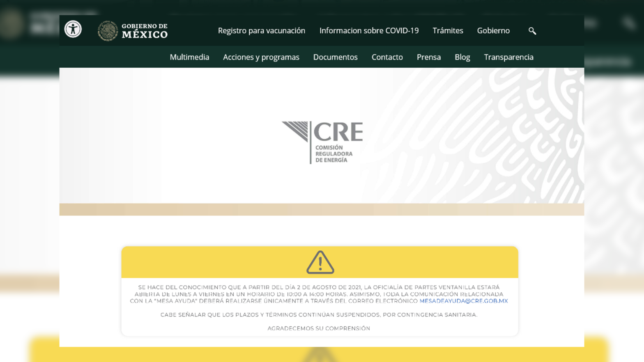This screenshot has height=362, width=644.
Task: Click the warning triangle icon
Action: [320, 262]
